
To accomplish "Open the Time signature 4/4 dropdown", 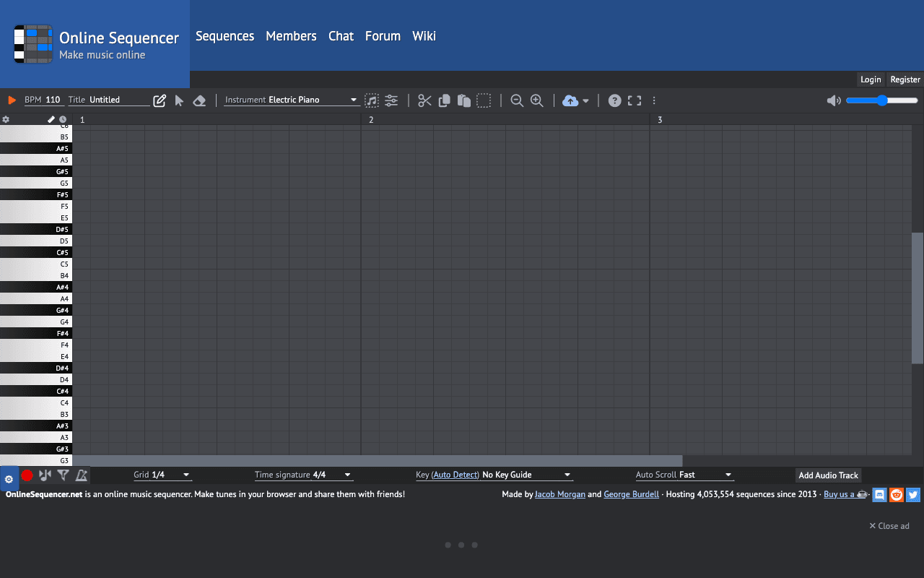I will [x=303, y=475].
